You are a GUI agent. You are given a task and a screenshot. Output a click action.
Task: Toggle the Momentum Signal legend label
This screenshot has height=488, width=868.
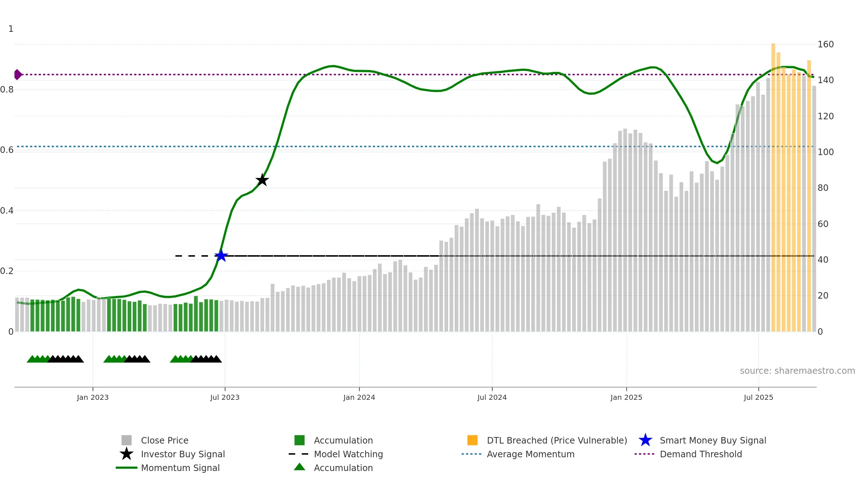(x=180, y=468)
